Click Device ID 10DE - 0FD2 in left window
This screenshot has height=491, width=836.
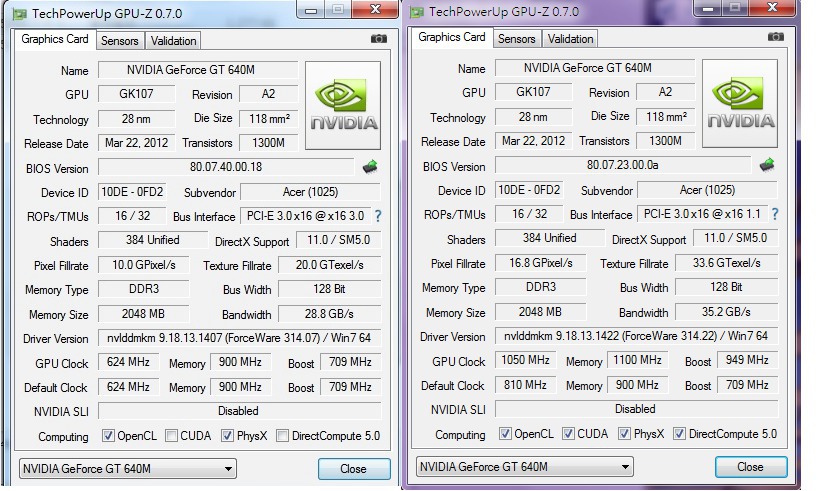tap(132, 192)
